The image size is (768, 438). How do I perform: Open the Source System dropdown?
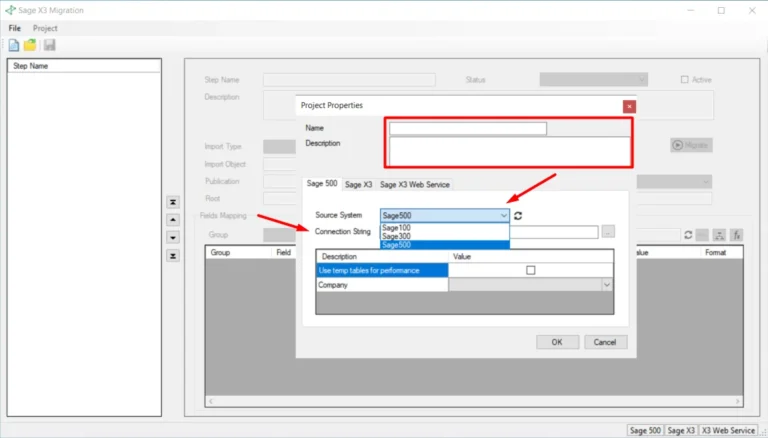[504, 216]
